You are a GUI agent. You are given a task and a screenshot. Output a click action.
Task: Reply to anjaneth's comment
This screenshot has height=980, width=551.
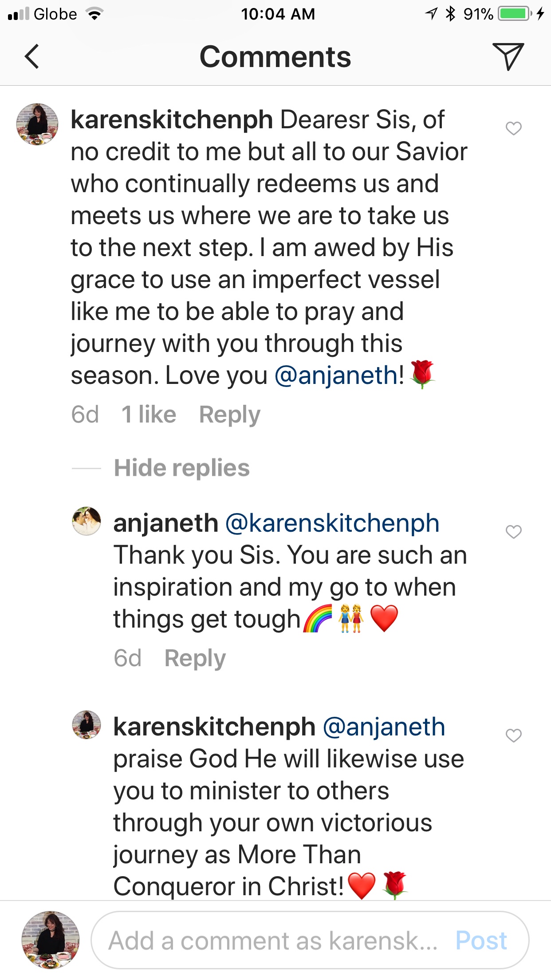pos(195,658)
